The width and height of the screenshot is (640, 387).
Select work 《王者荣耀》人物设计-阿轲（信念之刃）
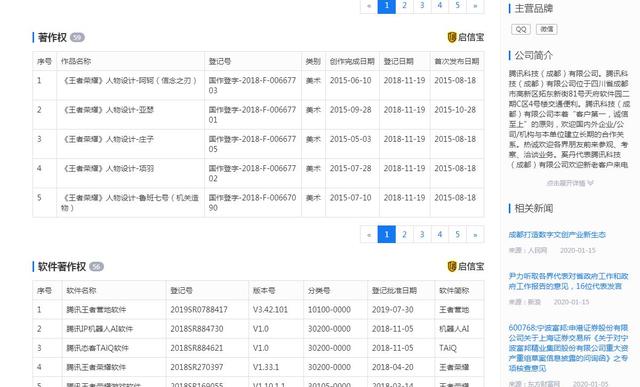click(x=129, y=81)
